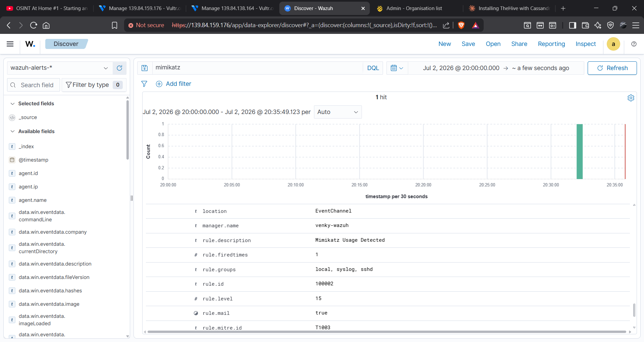Open Filter by type options

point(94,85)
